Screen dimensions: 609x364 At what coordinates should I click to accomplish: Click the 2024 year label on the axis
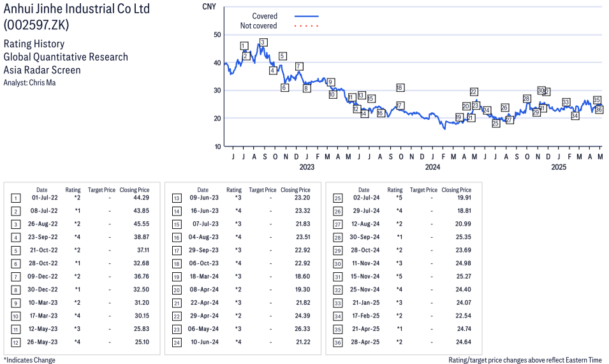pyautogui.click(x=432, y=167)
